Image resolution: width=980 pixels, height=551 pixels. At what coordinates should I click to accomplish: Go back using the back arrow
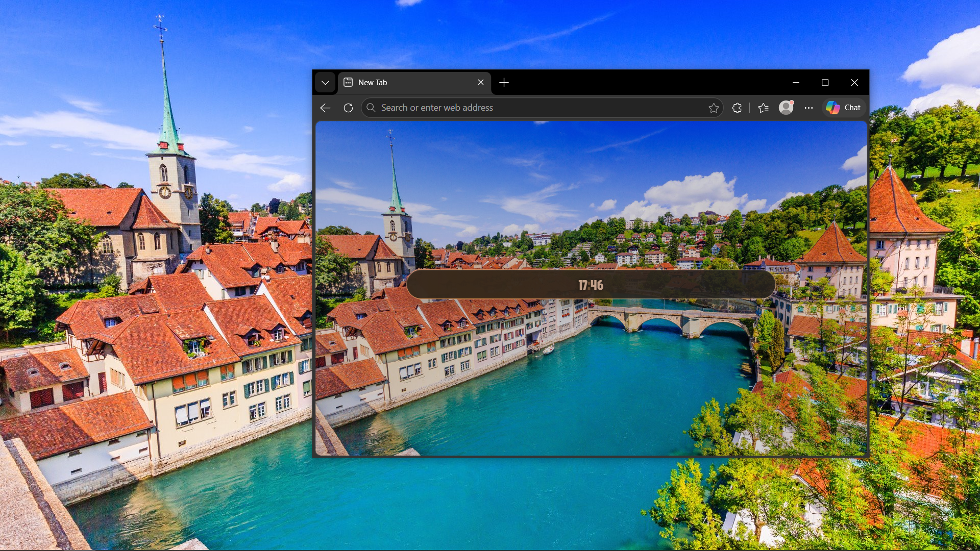click(x=325, y=108)
